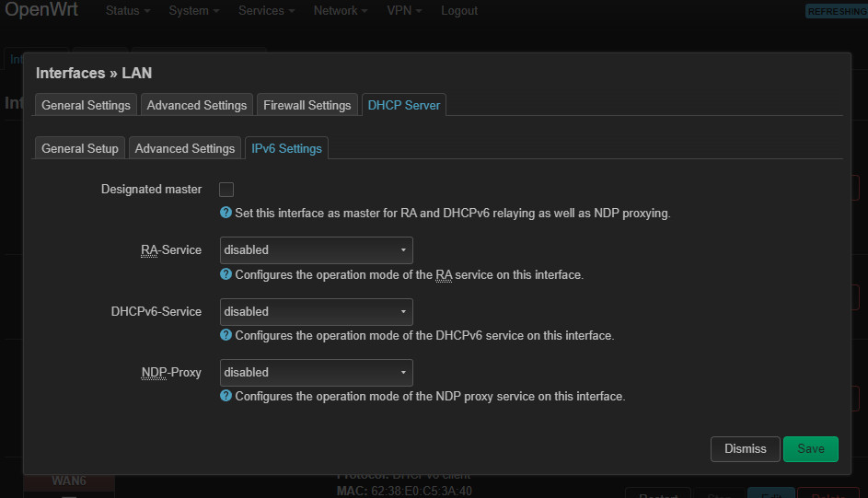Click the Logout link

click(459, 11)
